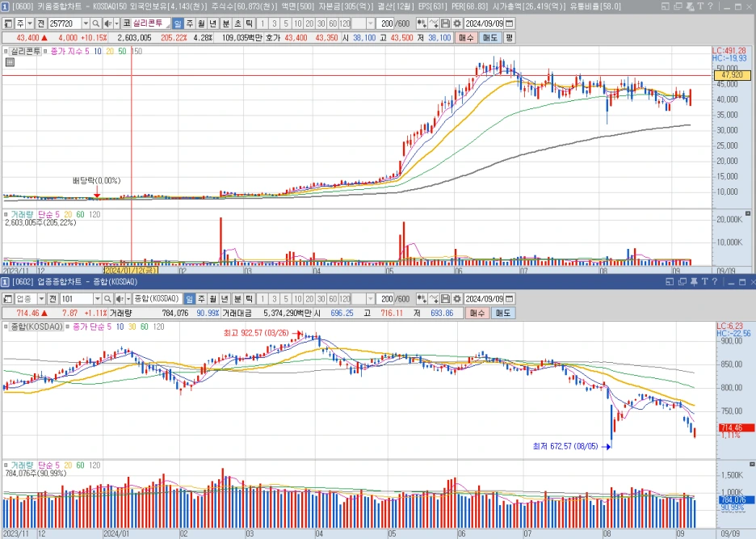Click the 매수 buy button in the stock chart window
Image resolution: width=756 pixels, height=539 pixels.
pos(466,38)
